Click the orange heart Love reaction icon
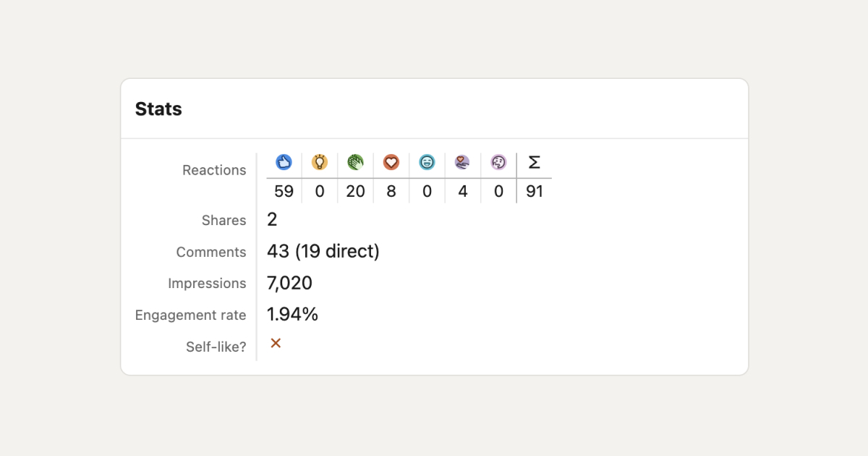868x456 pixels. 391,162
